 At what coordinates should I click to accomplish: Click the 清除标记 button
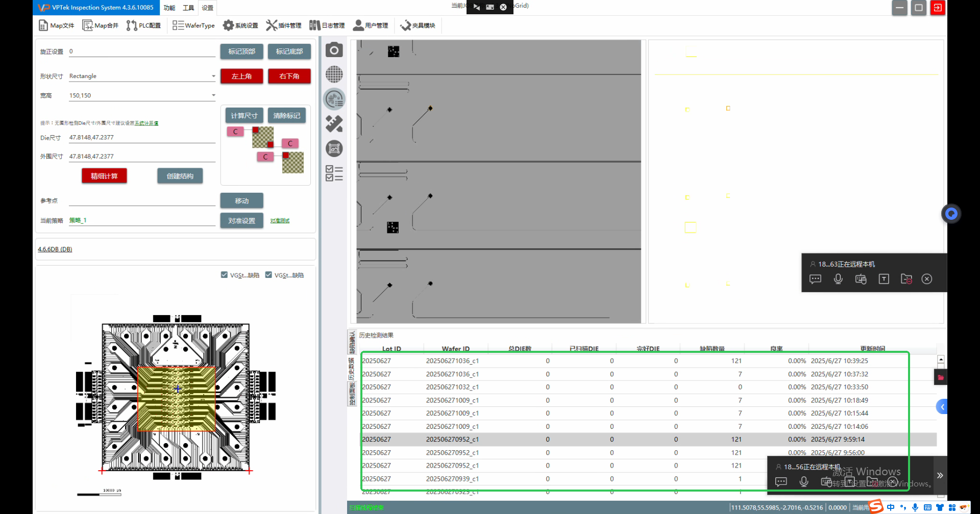287,116
